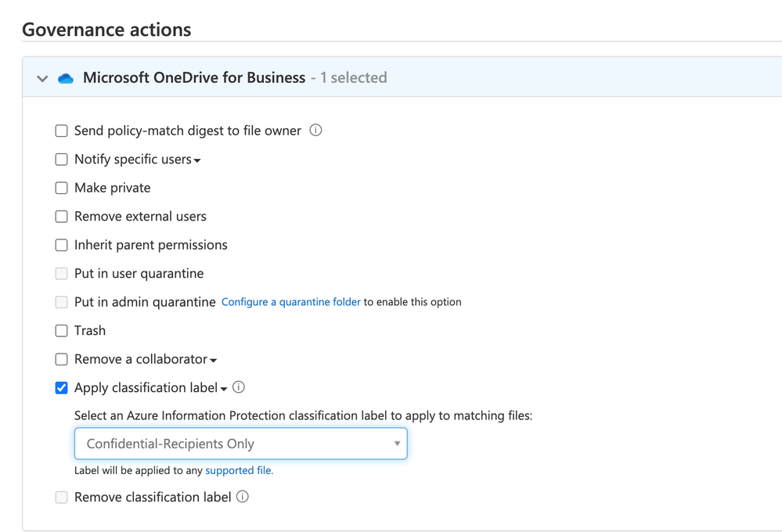Enable the Trash checkbox
The image size is (782, 532).
61,331
